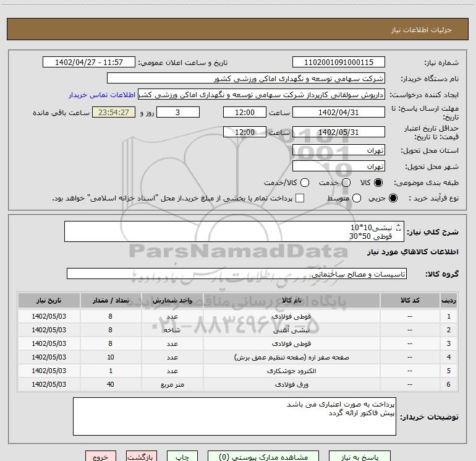Click the announcement date field 1402/04/27
The height and width of the screenshot is (461, 476).
point(89,62)
